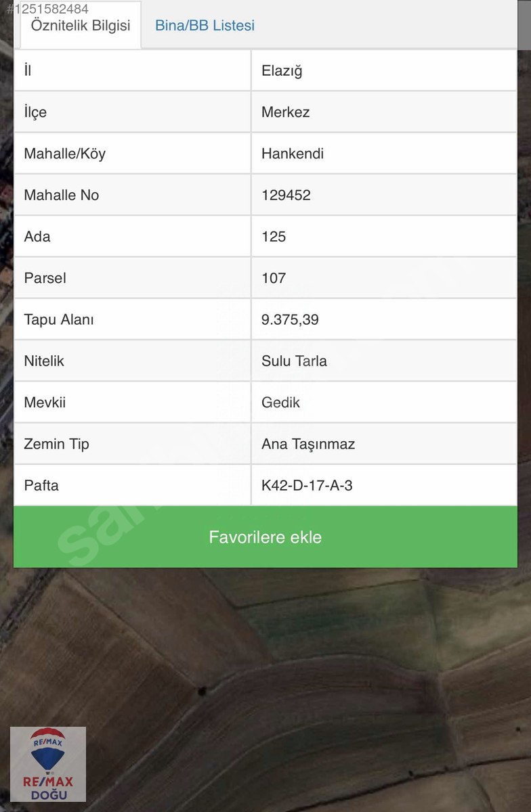Click the Parsel value 107

274,278
